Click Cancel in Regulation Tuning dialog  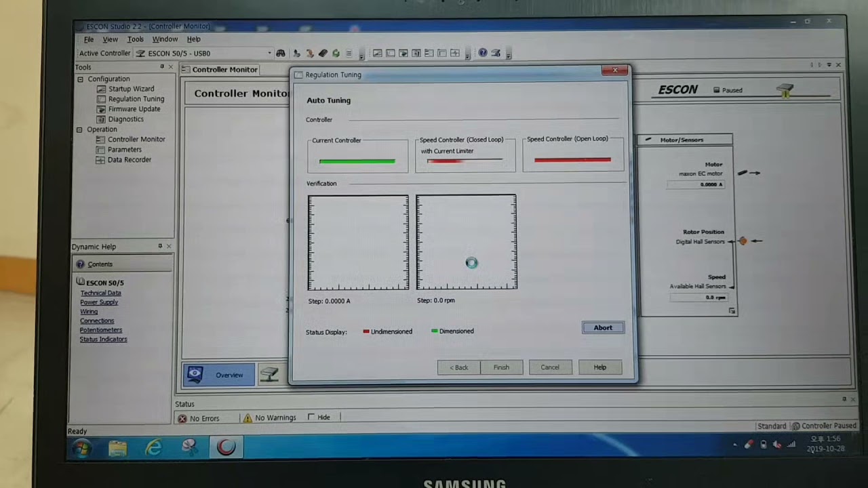(x=550, y=367)
